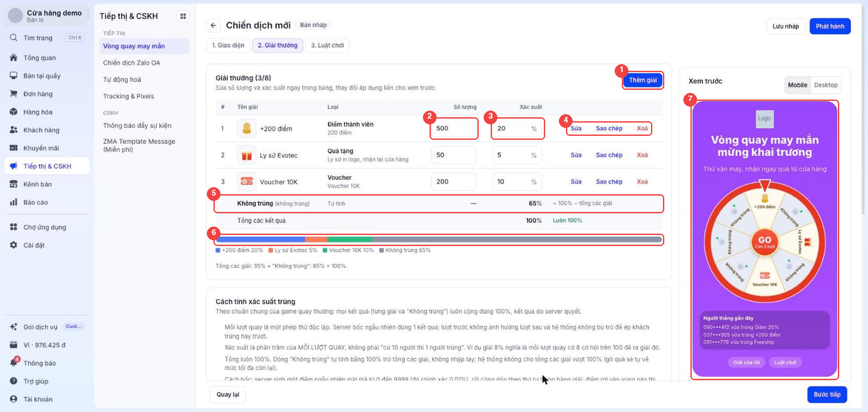Viewport: 868px width, 412px height.
Task: Click the Chợ ứng dụng grid icon
Action: [x=14, y=227]
